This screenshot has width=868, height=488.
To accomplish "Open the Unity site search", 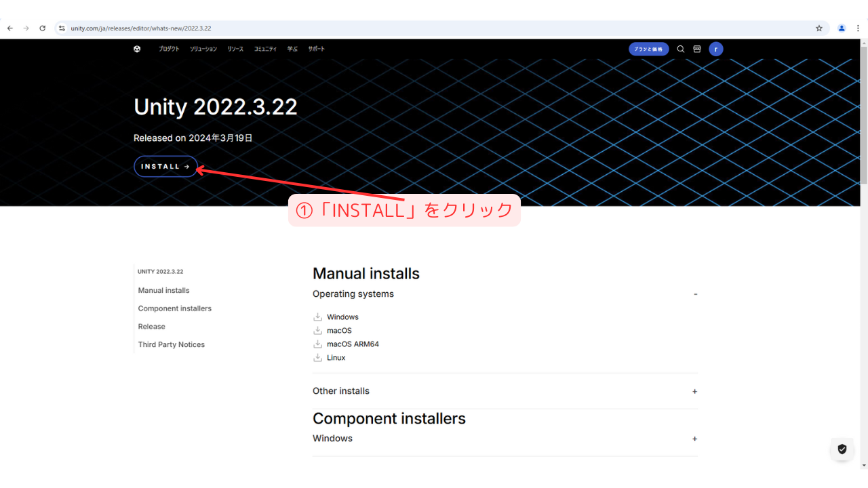I will [x=680, y=49].
